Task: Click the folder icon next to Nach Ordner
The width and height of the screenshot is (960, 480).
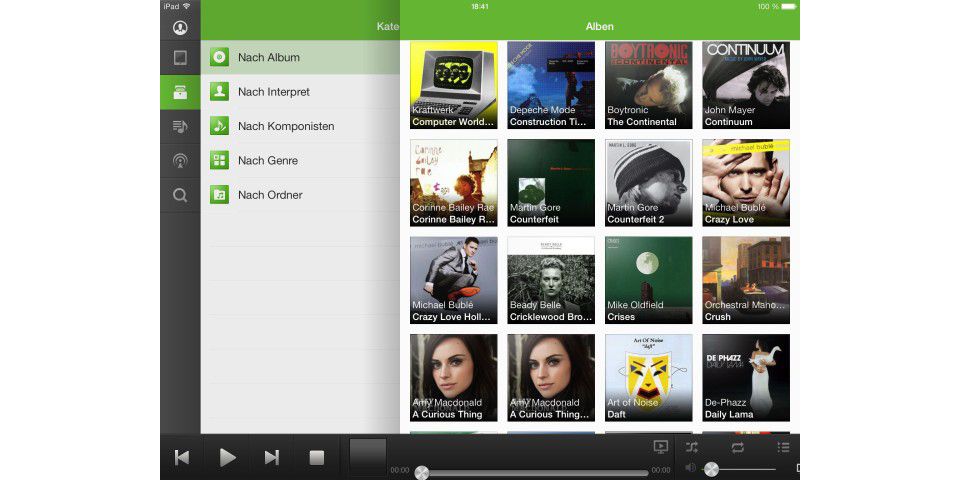Action: coord(219,194)
